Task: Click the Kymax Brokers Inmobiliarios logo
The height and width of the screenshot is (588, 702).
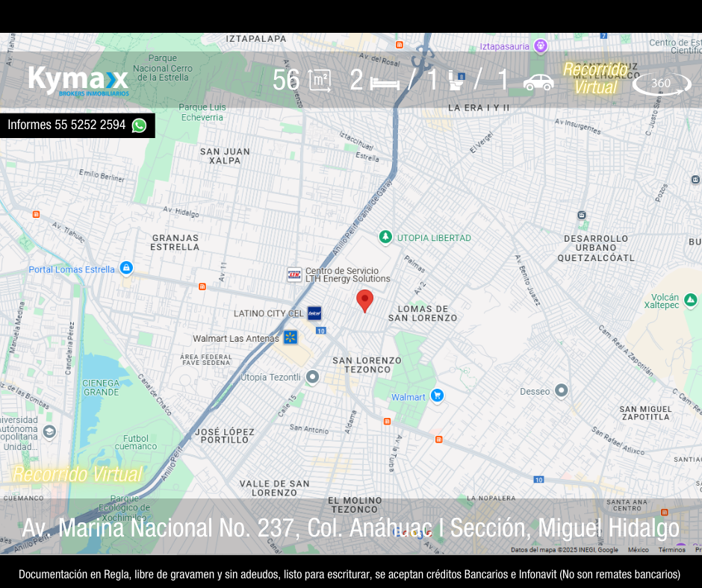Action: (x=78, y=81)
